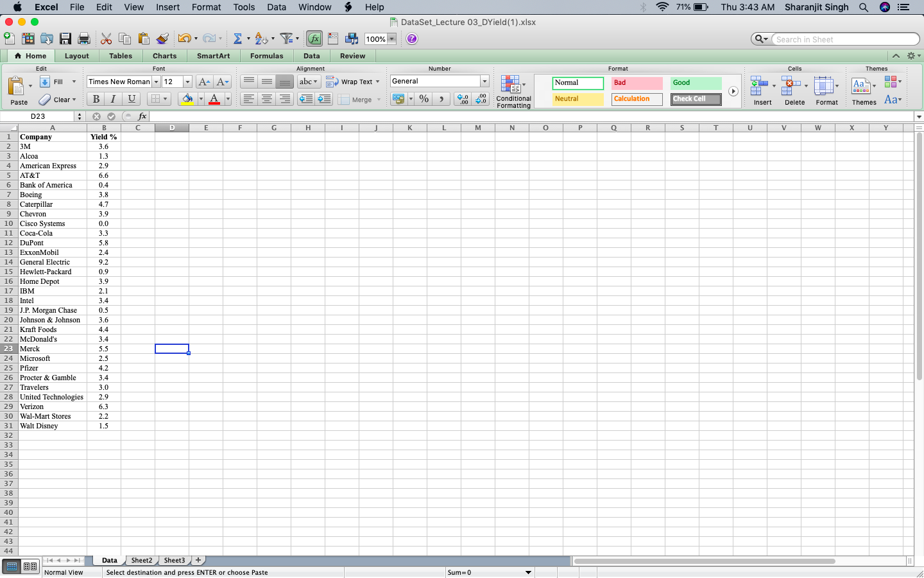Apply the Neutral cell style swatch
The height and width of the screenshot is (578, 924).
tap(577, 99)
